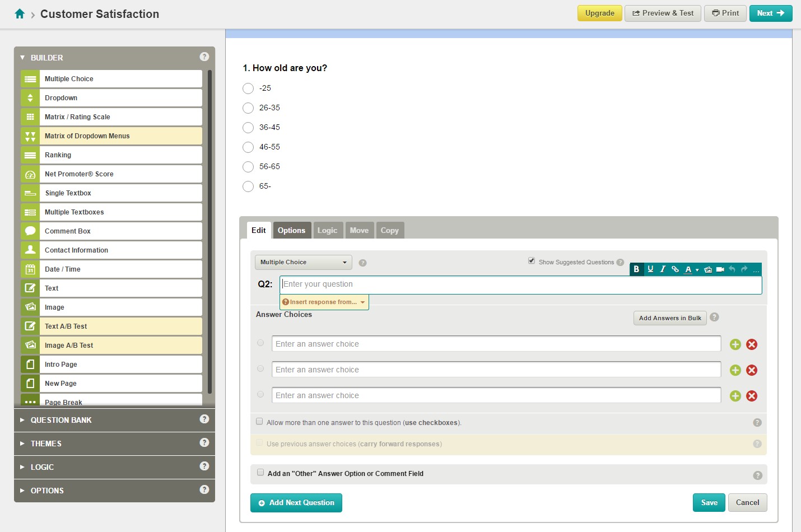Click the Add Next Question button
The image size is (801, 532).
coord(296,503)
